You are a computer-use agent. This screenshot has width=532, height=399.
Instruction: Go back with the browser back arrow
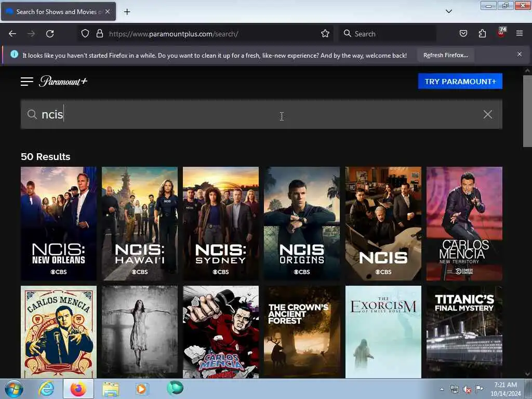pos(12,34)
